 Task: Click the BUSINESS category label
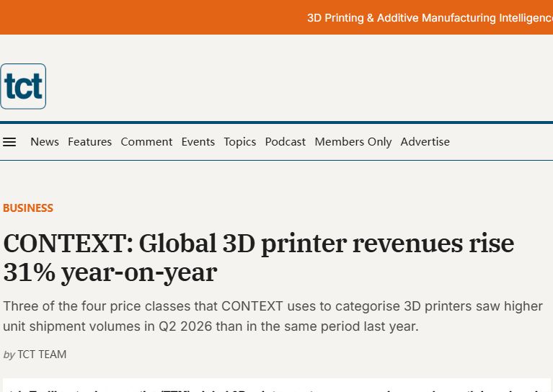coord(28,208)
